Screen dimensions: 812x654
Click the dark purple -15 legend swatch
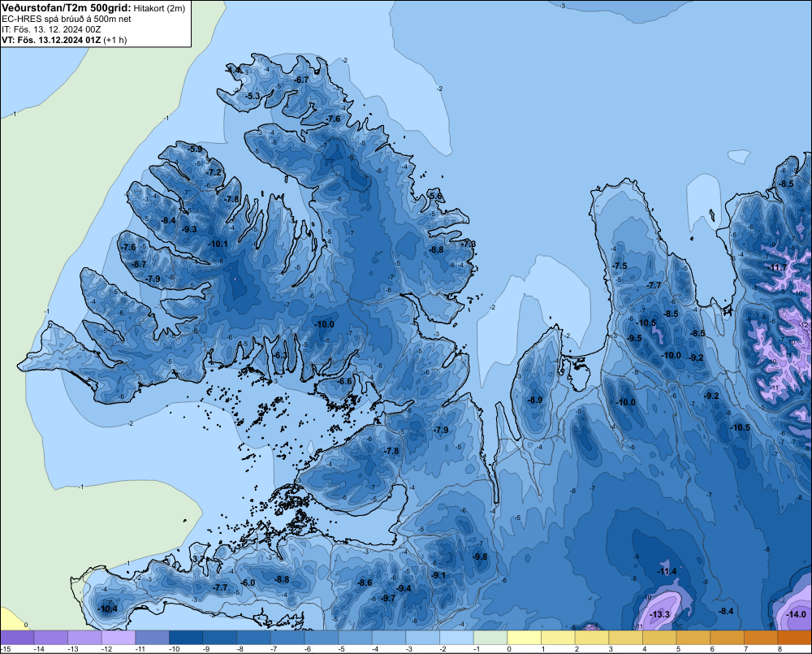pos(17,638)
